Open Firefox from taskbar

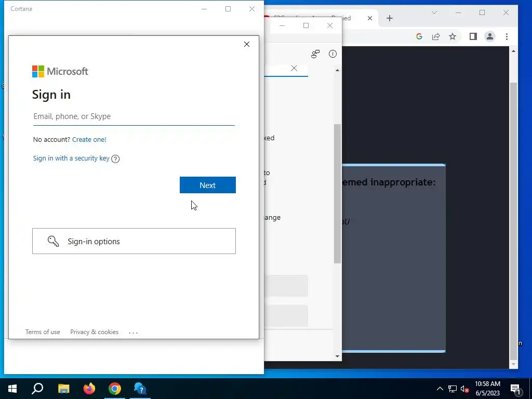coord(89,389)
